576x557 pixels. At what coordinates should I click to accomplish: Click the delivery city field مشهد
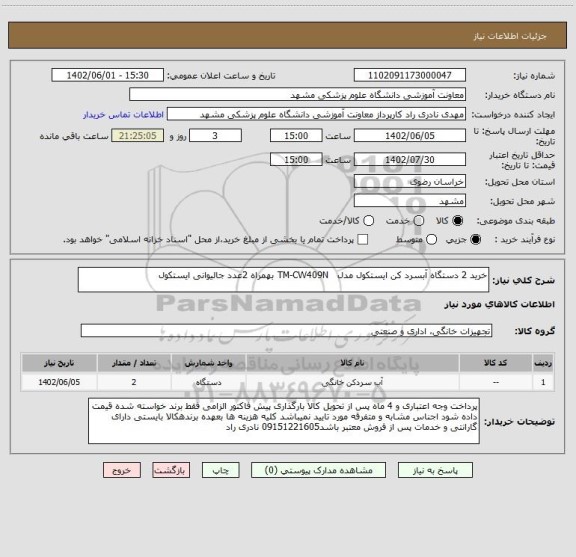(x=410, y=201)
